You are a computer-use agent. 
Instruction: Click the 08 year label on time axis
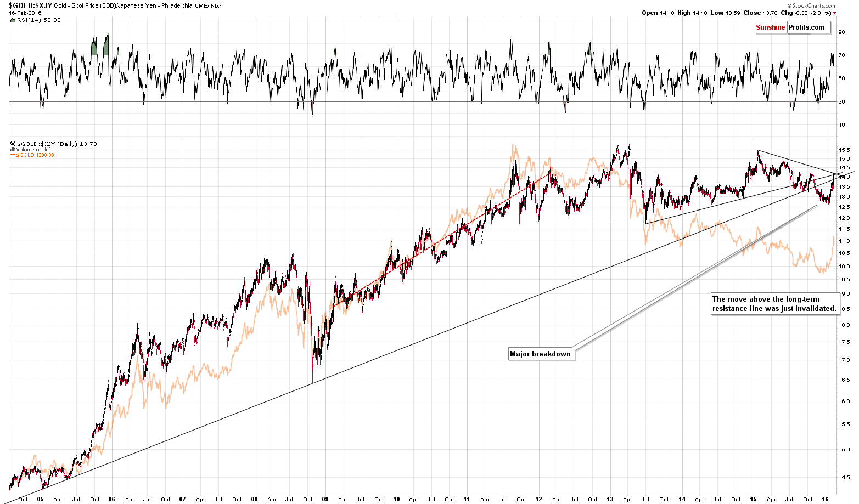point(254,500)
